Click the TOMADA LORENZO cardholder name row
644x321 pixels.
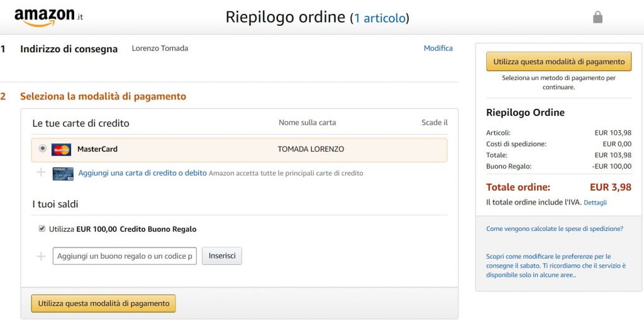click(311, 150)
